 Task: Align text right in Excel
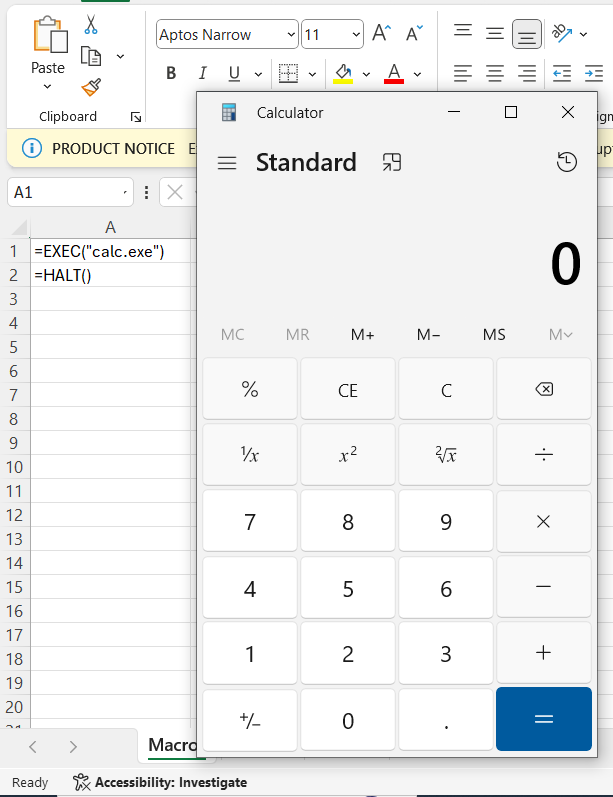click(x=527, y=73)
